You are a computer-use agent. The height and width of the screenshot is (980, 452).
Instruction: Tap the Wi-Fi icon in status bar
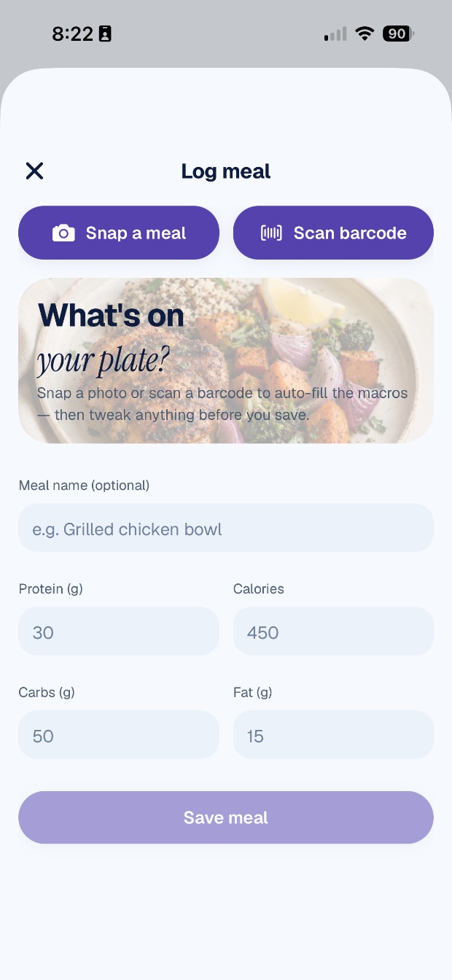pyautogui.click(x=364, y=34)
